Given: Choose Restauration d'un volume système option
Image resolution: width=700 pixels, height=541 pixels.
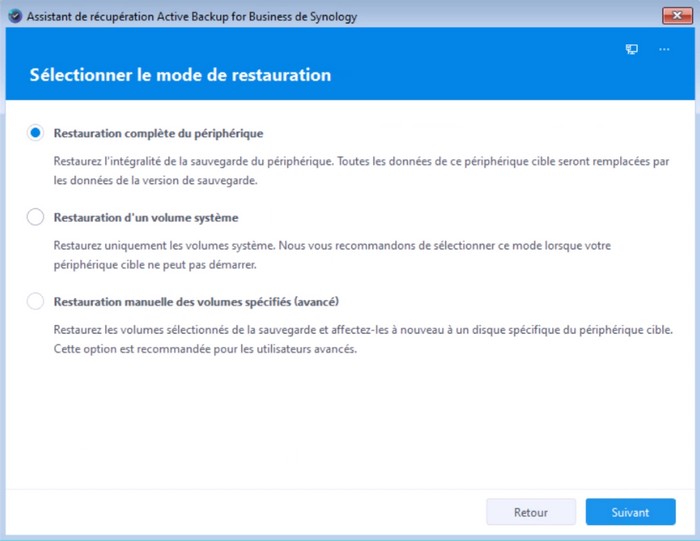Looking at the screenshot, I should (x=35, y=217).
